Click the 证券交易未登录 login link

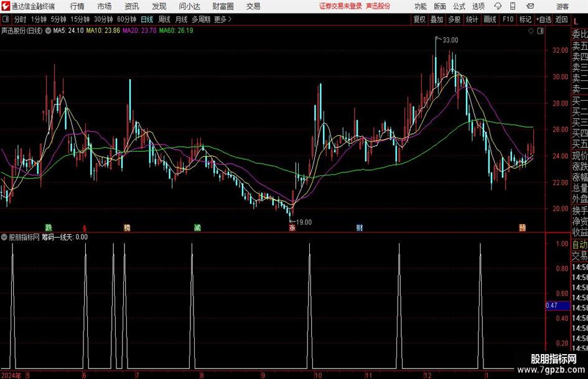[x=340, y=6]
